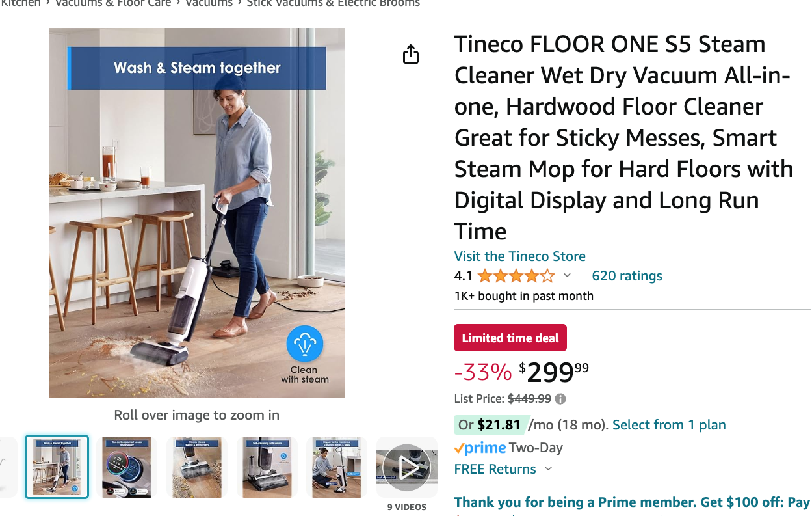812x516 pixels.
Task: Click the prime checkmark logo
Action: [x=480, y=448]
